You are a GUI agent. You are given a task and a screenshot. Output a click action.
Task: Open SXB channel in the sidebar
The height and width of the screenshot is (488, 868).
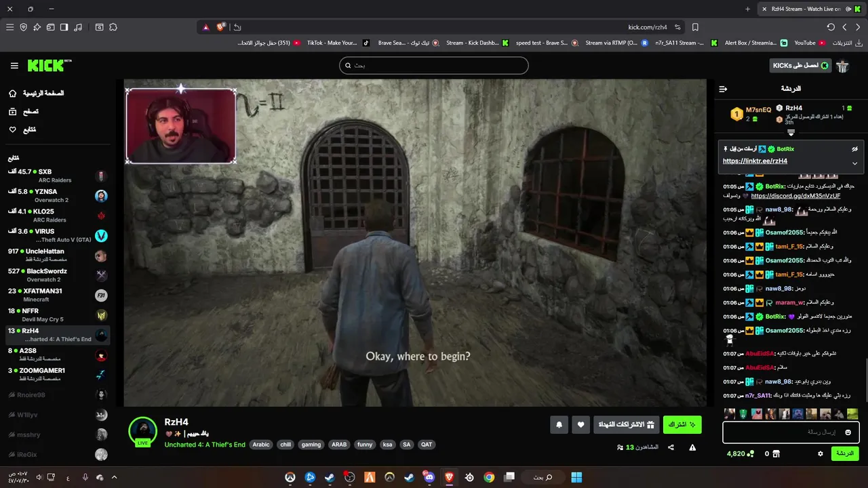(x=58, y=176)
